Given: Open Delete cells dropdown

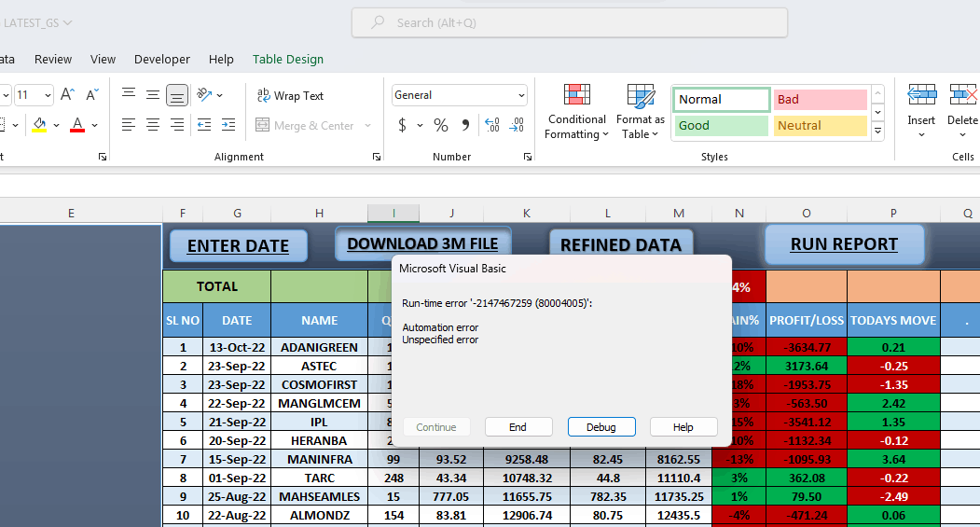Looking at the screenshot, I should click(962, 134).
